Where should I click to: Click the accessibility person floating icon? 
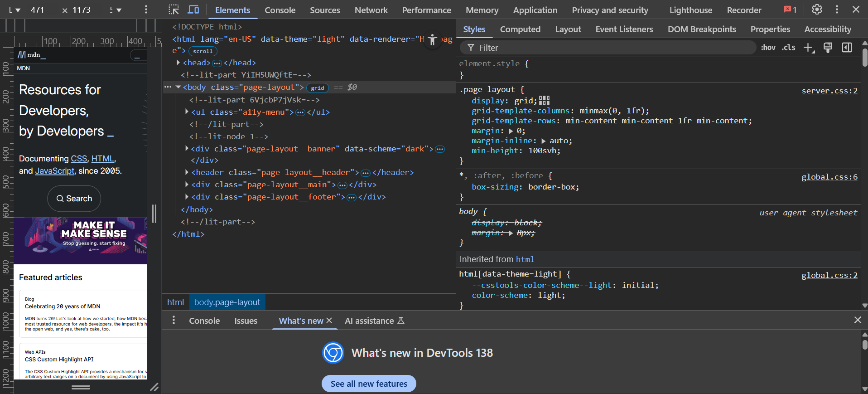pyautogui.click(x=433, y=40)
